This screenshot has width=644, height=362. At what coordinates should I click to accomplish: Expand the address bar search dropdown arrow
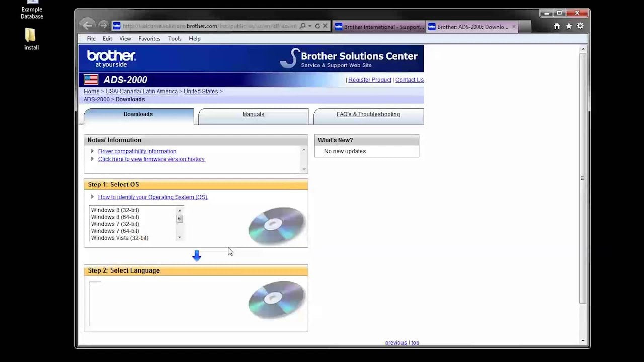point(310,26)
